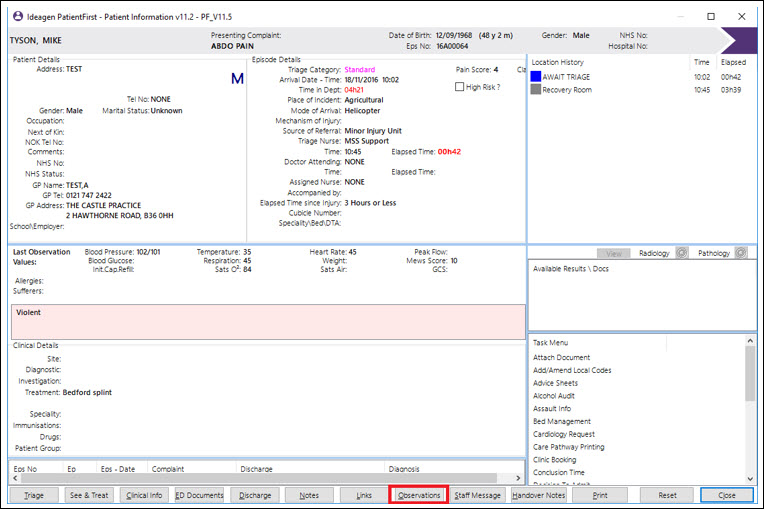
Task: Click episodes list scroll right arrow
Action: click(x=518, y=478)
